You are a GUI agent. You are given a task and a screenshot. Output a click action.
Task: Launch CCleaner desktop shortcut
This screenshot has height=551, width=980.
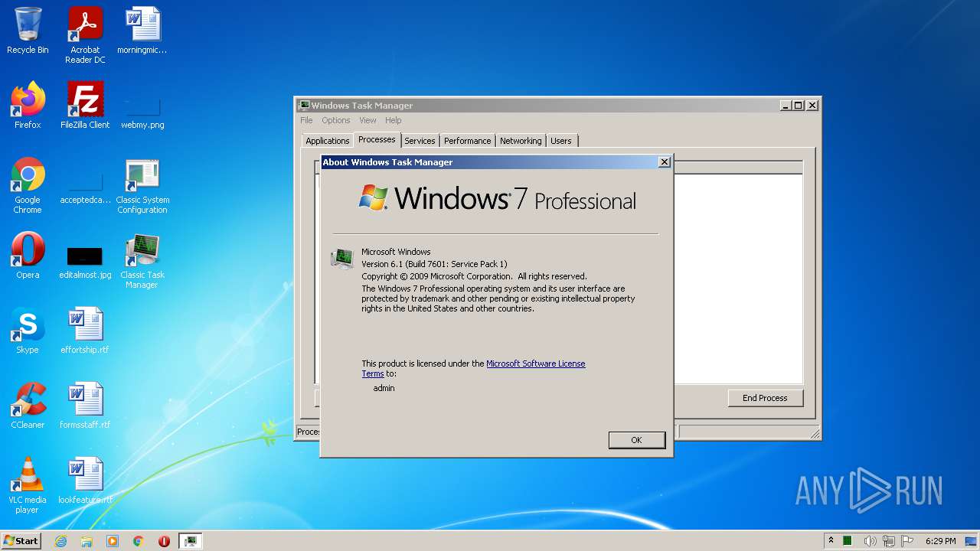coord(28,406)
